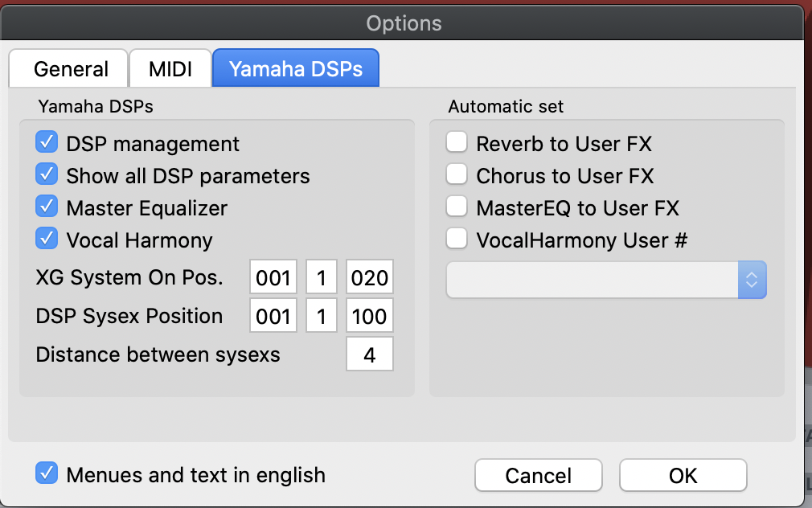812x508 pixels.
Task: Toggle Menues and text in english
Action: click(x=47, y=473)
